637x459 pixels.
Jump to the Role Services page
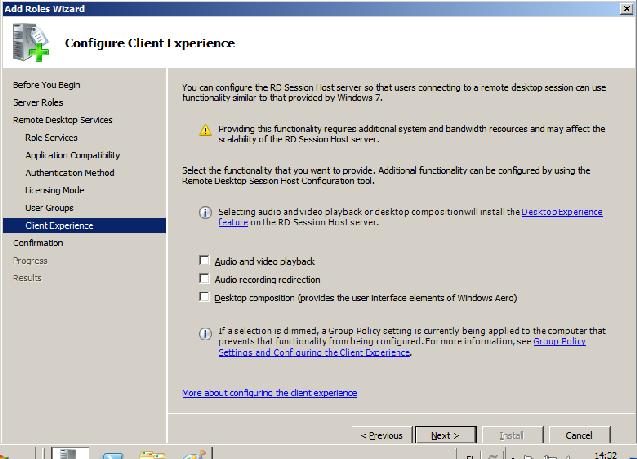pyautogui.click(x=51, y=137)
